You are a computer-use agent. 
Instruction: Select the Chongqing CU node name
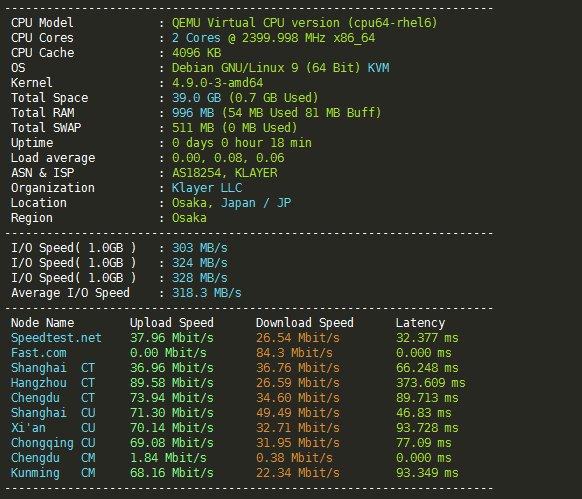tap(53, 443)
